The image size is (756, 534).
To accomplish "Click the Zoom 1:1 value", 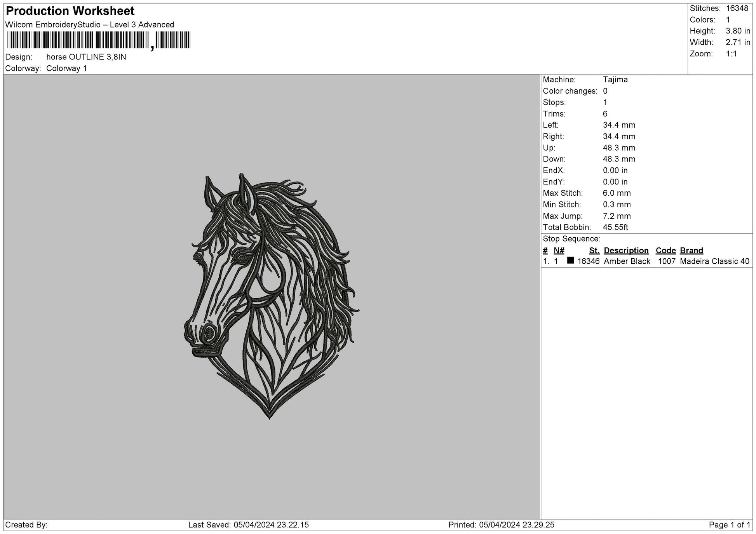I will pos(731,54).
